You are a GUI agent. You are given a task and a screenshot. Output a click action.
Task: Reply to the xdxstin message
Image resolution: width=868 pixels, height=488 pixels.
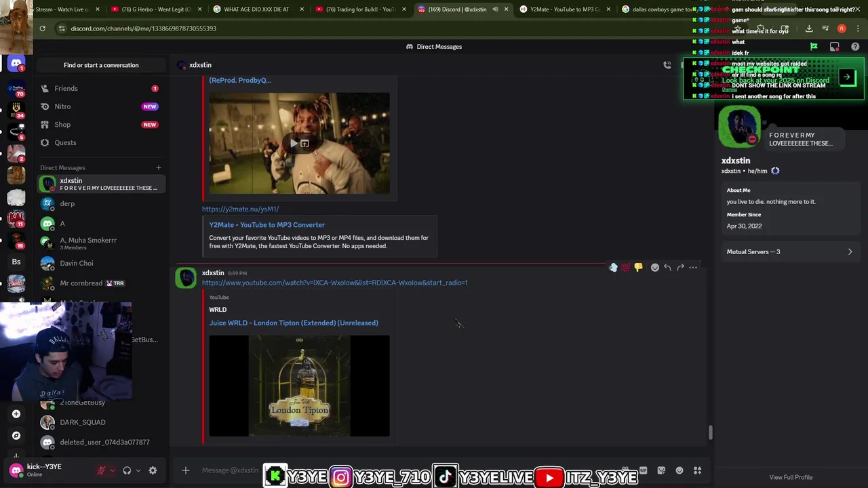tap(667, 268)
